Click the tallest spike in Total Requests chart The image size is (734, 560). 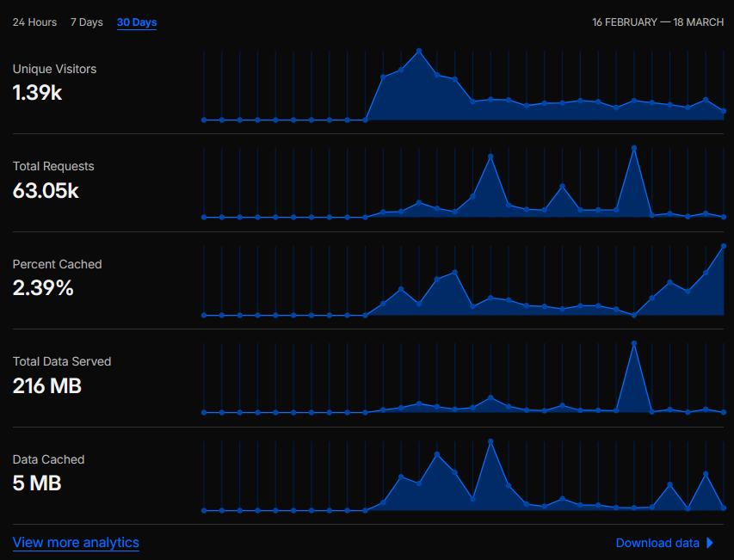tap(634, 148)
